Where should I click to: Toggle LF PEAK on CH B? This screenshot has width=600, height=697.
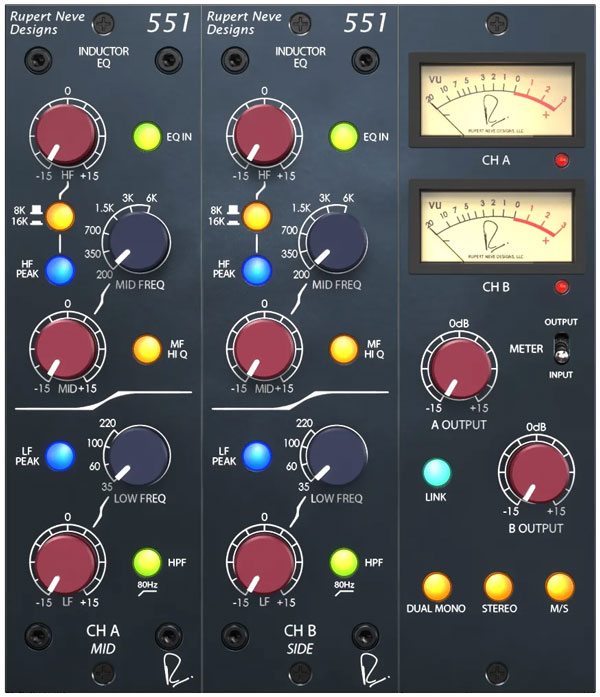256,456
